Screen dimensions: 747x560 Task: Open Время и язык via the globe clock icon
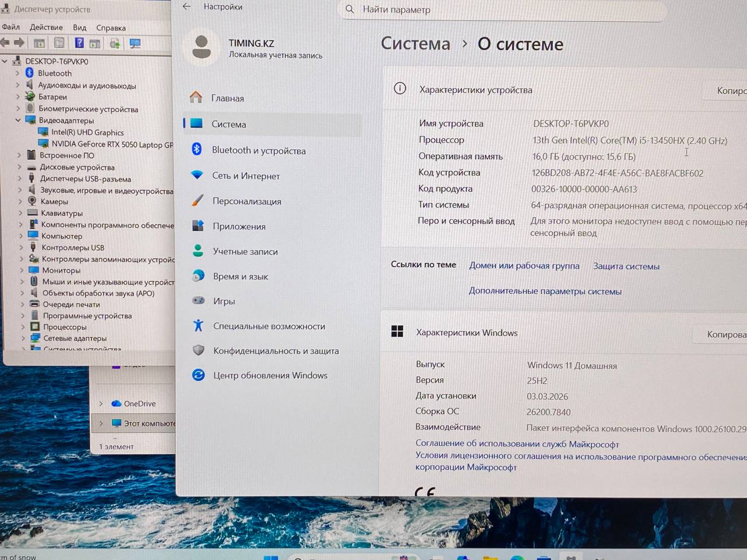[x=198, y=276]
